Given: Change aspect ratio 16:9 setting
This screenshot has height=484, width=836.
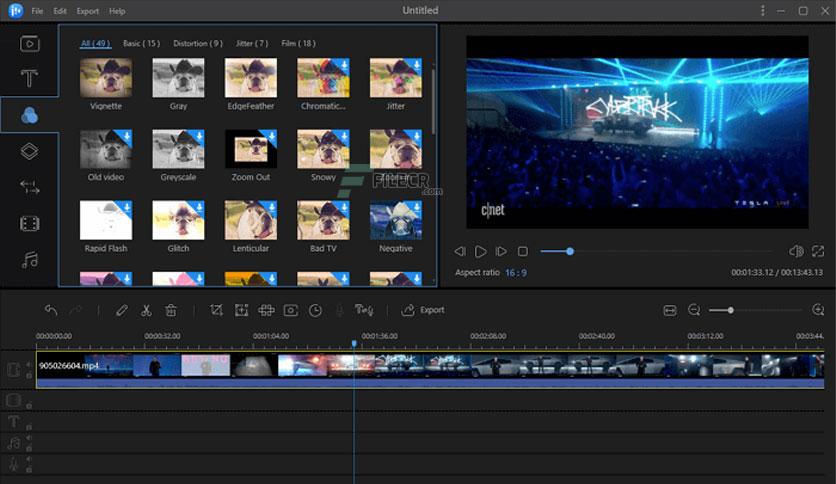Looking at the screenshot, I should click(516, 273).
